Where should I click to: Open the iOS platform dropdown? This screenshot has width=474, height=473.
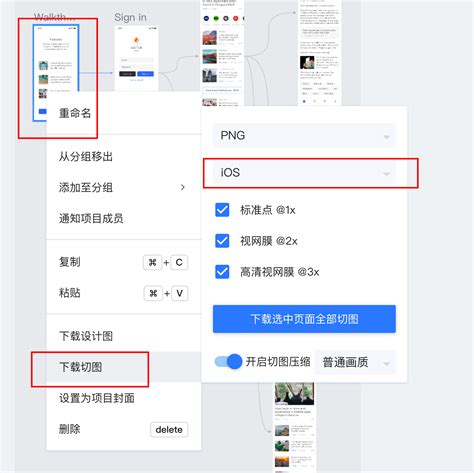click(x=304, y=173)
